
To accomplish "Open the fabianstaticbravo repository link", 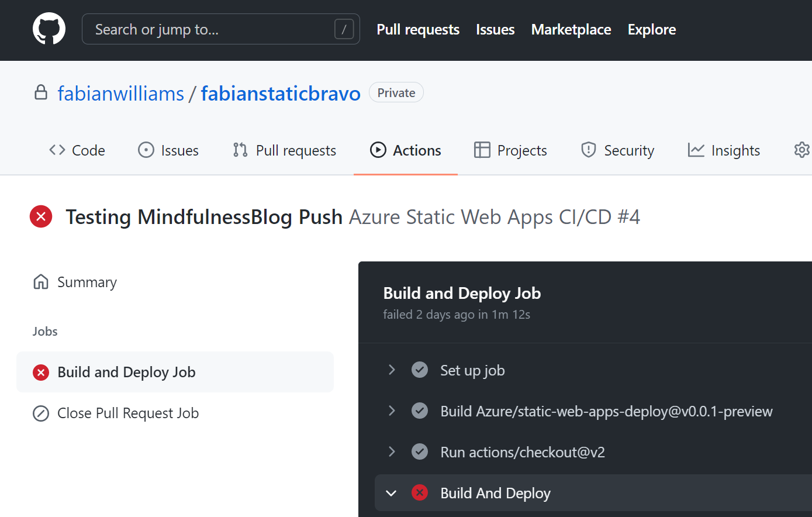I will click(x=281, y=94).
